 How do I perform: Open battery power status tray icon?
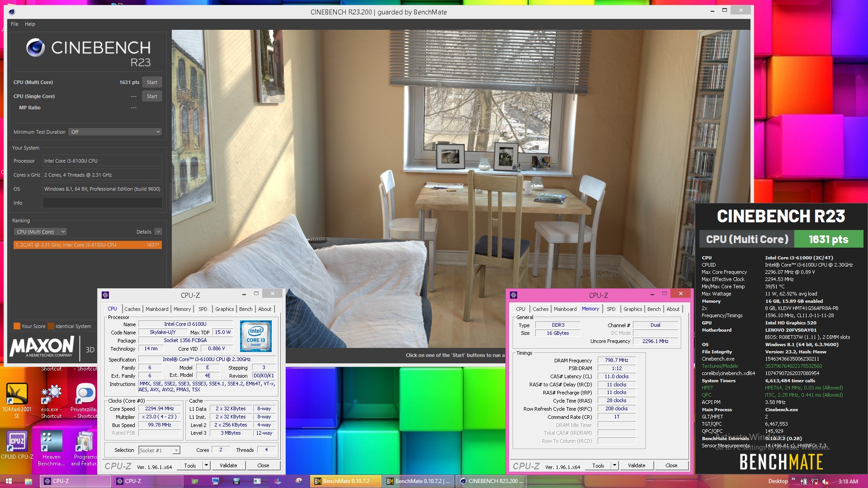click(803, 482)
